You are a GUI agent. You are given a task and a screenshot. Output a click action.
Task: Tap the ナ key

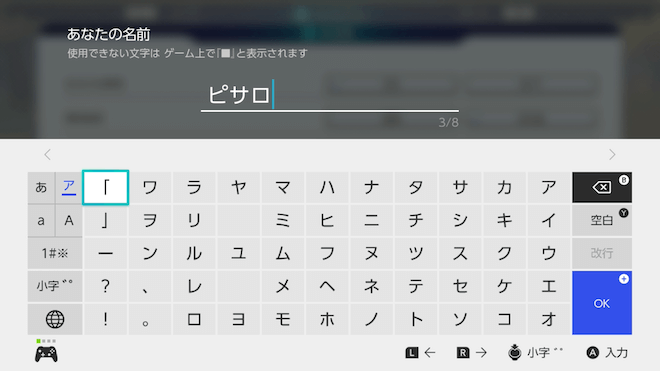coord(371,187)
